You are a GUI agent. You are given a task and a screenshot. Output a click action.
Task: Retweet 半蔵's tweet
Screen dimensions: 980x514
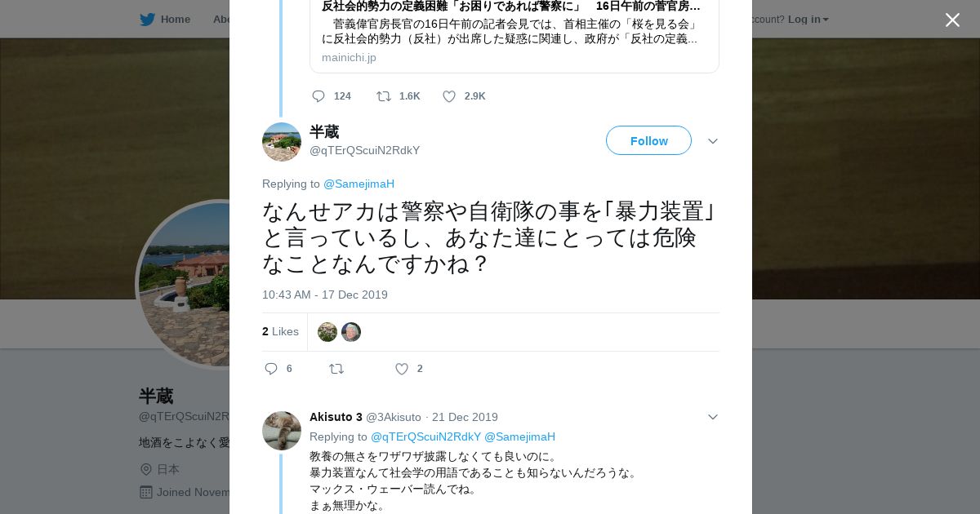(336, 369)
